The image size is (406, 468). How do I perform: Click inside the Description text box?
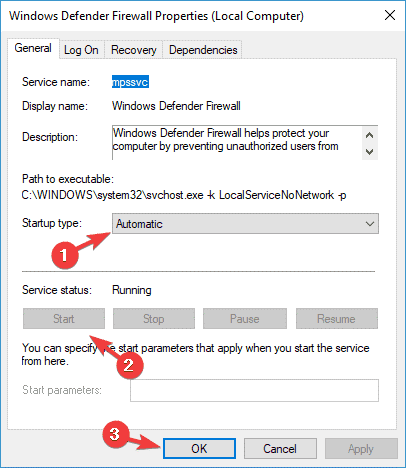[237, 143]
